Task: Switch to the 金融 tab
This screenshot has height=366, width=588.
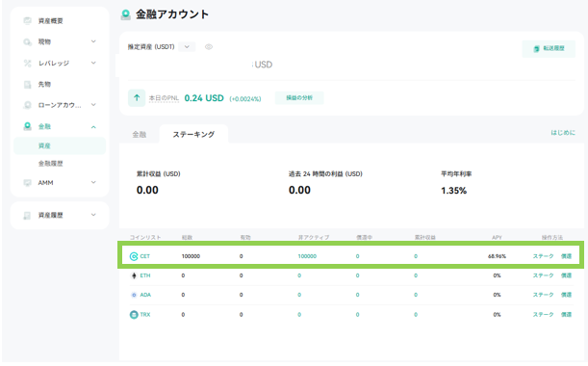Action: pyautogui.click(x=140, y=135)
